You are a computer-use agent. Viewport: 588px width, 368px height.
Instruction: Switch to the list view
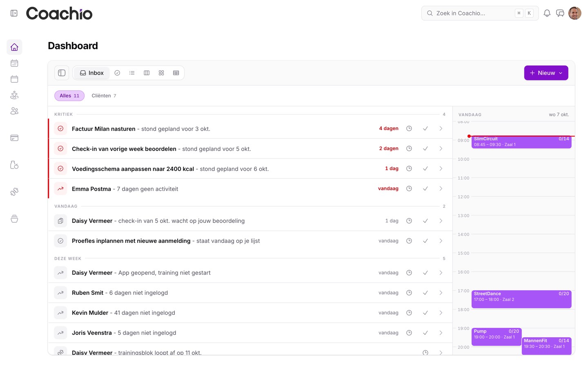point(132,73)
